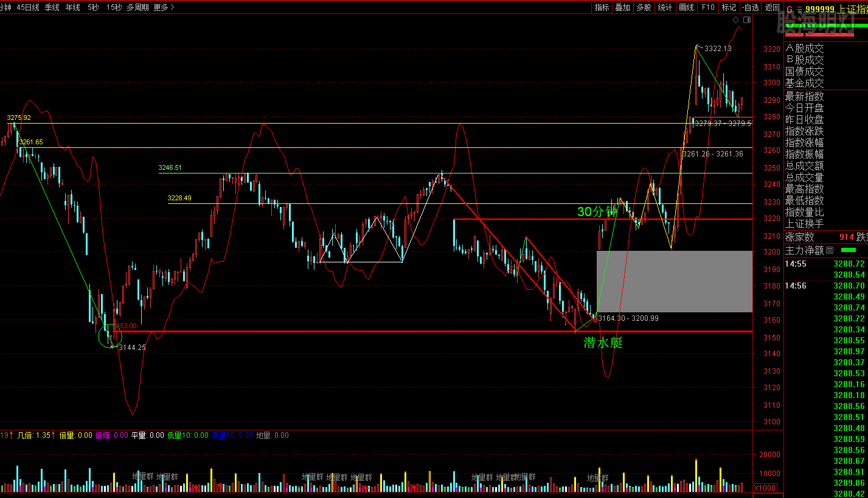Click the green 主力净额 bar

tap(848, 250)
